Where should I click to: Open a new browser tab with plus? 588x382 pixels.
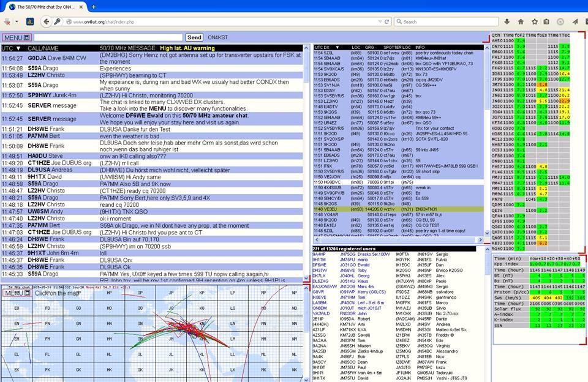[94, 7]
